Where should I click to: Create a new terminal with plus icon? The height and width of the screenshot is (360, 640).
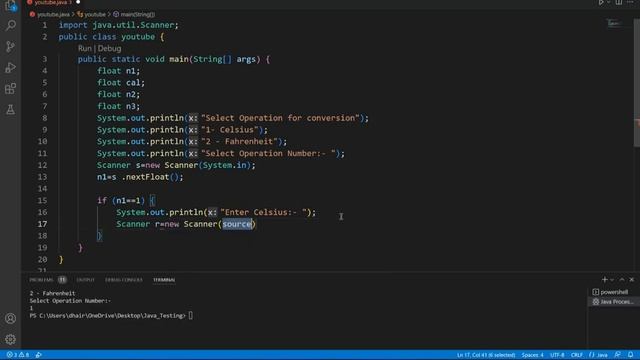tap(604, 280)
